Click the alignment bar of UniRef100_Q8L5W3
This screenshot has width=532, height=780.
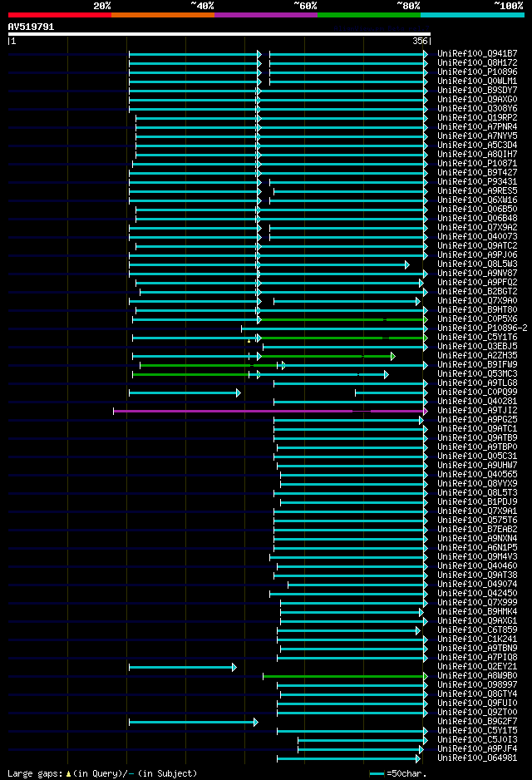tap(269, 265)
